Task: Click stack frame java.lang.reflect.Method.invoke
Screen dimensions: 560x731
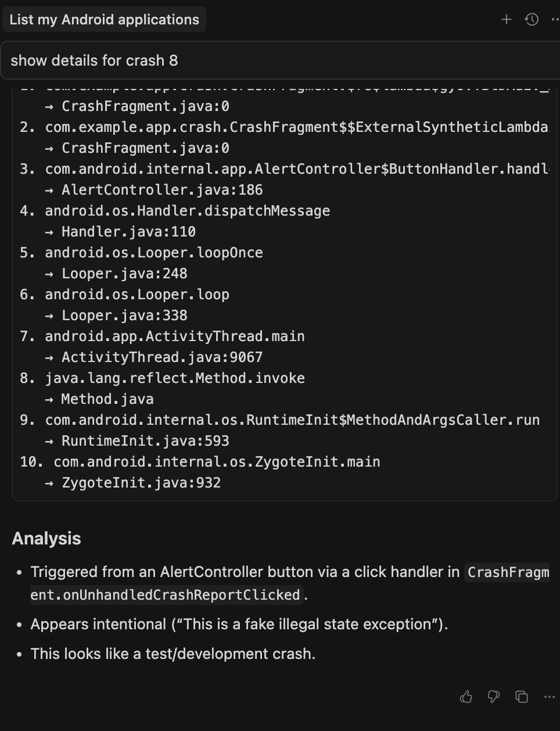Action: coord(174,378)
